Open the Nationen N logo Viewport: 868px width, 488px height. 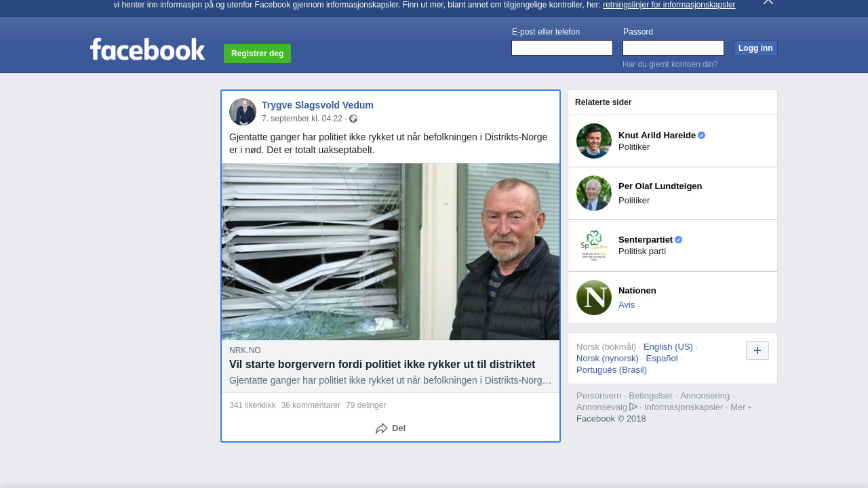pos(594,298)
